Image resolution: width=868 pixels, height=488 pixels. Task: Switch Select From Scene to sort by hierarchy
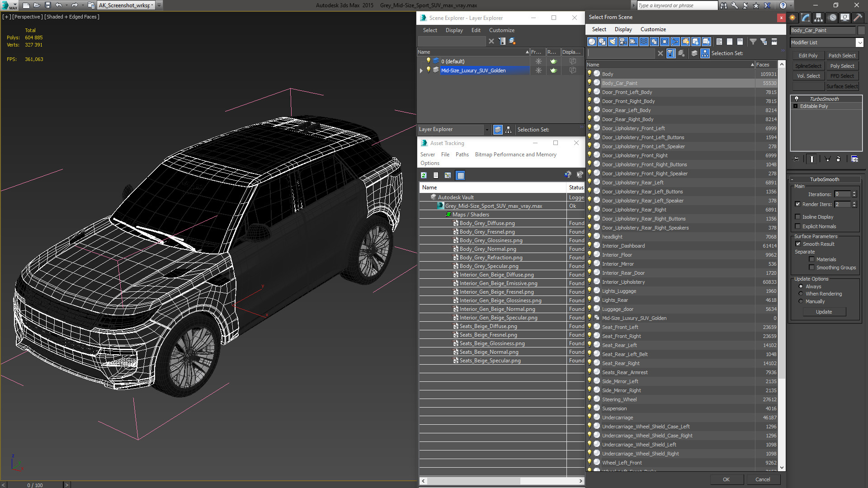[x=705, y=53]
